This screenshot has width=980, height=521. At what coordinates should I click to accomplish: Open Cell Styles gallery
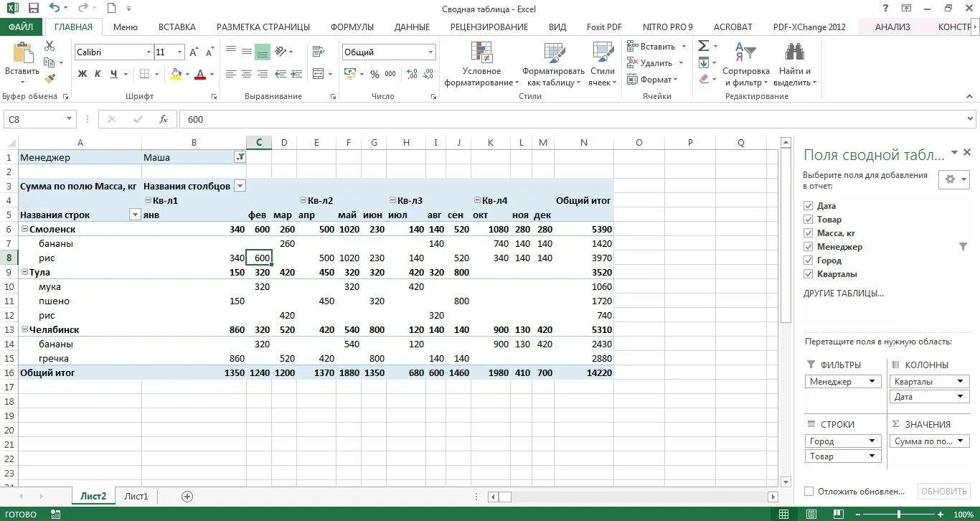(603, 64)
